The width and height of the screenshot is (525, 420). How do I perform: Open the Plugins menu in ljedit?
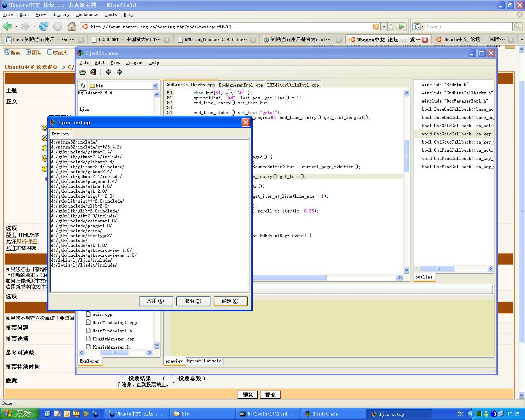pos(135,62)
